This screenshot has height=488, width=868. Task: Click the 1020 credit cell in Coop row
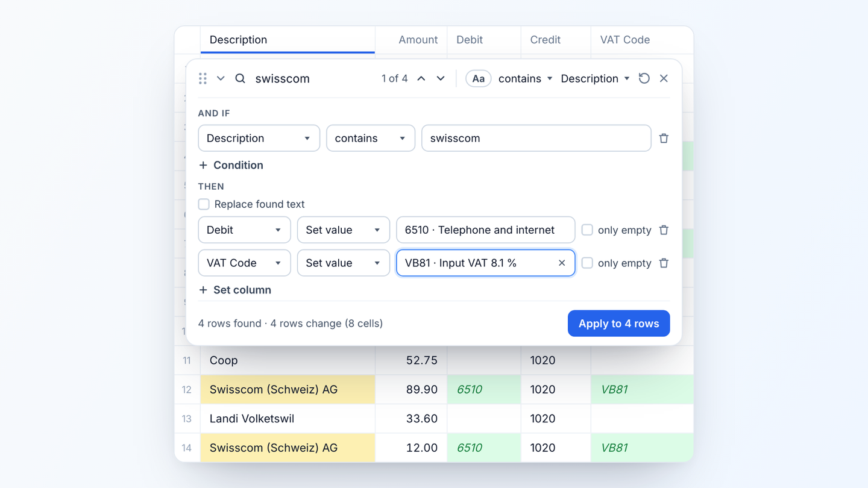(x=556, y=360)
